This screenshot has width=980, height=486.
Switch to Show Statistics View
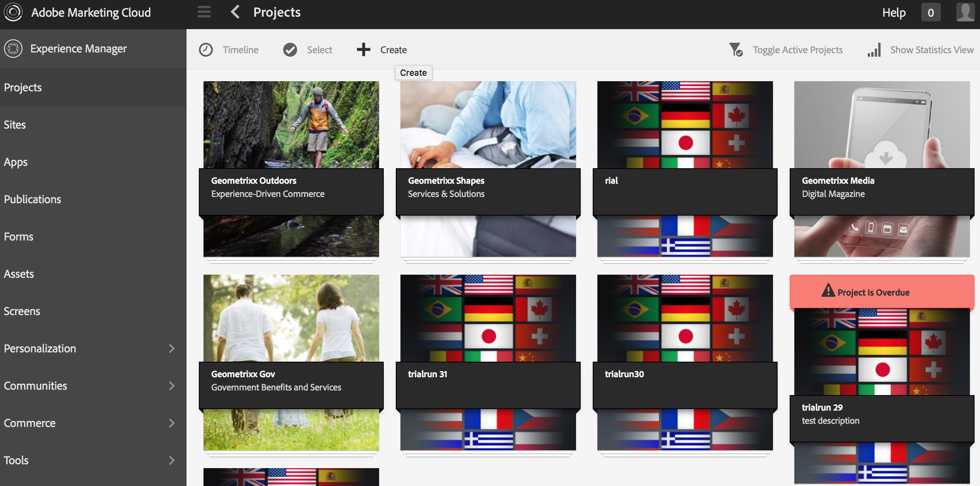[x=931, y=50]
